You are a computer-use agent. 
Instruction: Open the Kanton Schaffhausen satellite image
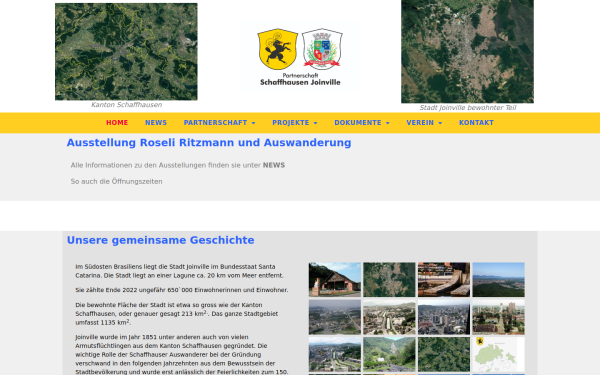(126, 52)
